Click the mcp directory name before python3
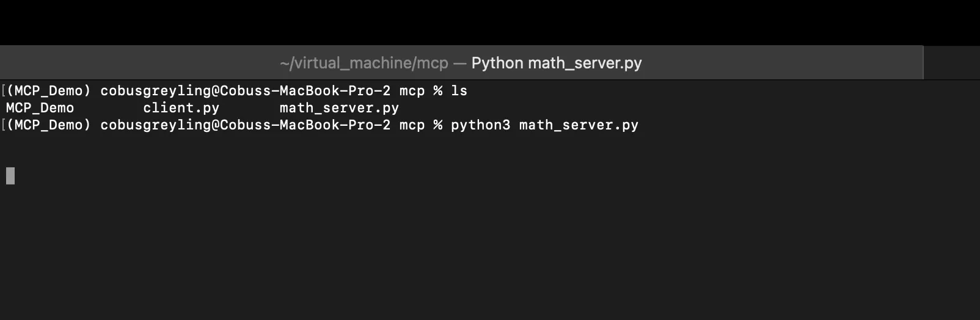 pos(412,125)
